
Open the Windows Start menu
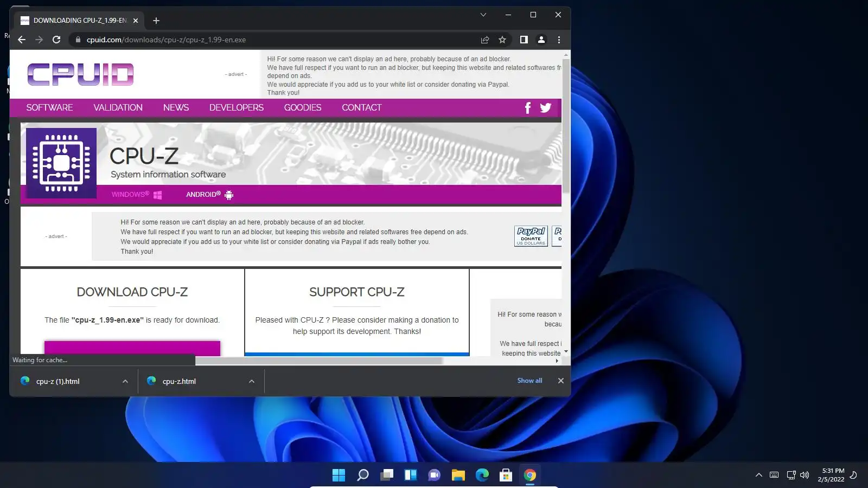(339, 476)
